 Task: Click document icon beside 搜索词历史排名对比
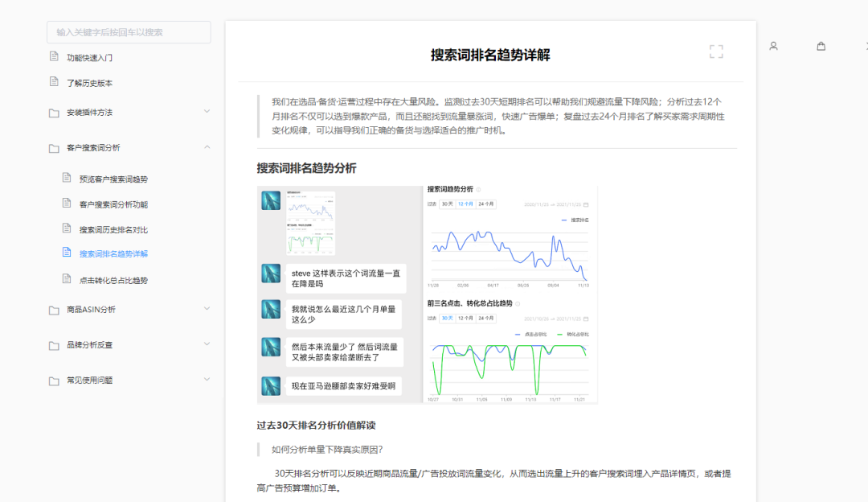point(67,228)
